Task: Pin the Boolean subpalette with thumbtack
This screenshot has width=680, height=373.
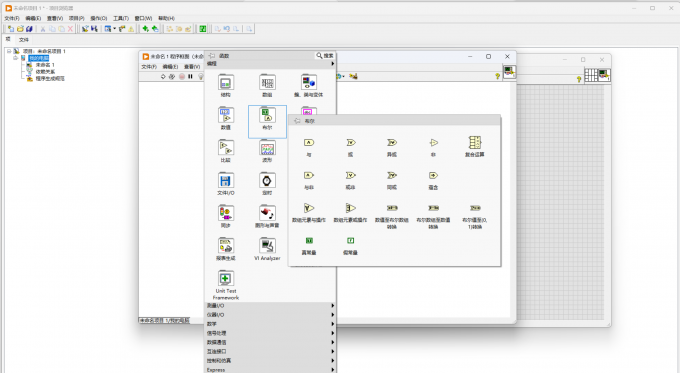Action: [x=297, y=121]
